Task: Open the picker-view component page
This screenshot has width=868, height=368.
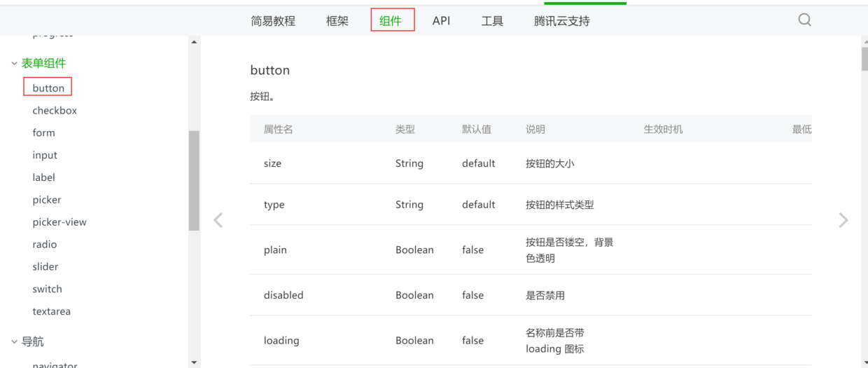Action: point(59,222)
